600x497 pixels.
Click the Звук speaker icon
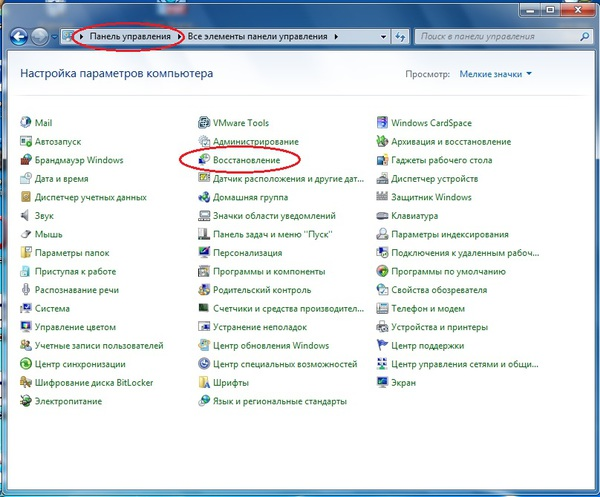(26, 215)
